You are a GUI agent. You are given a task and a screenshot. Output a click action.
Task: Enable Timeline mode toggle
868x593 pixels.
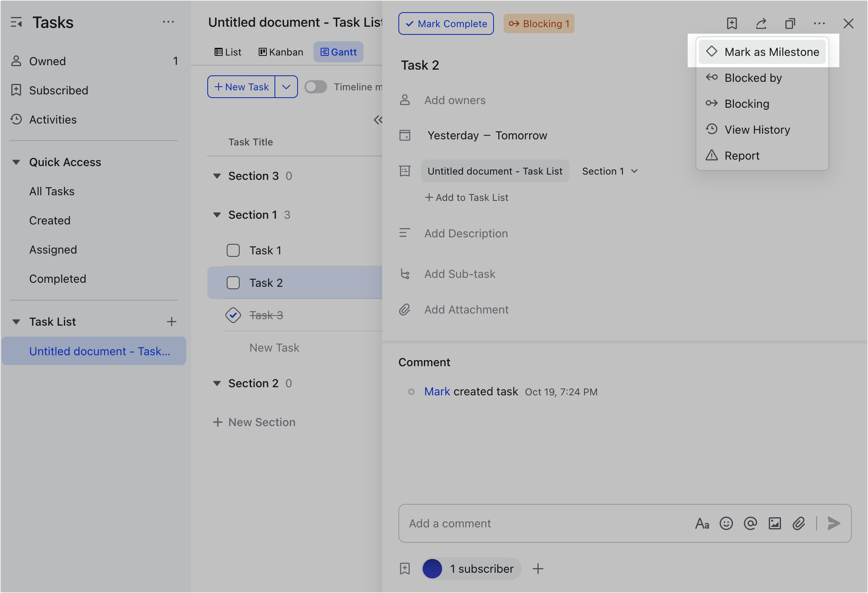pyautogui.click(x=315, y=87)
